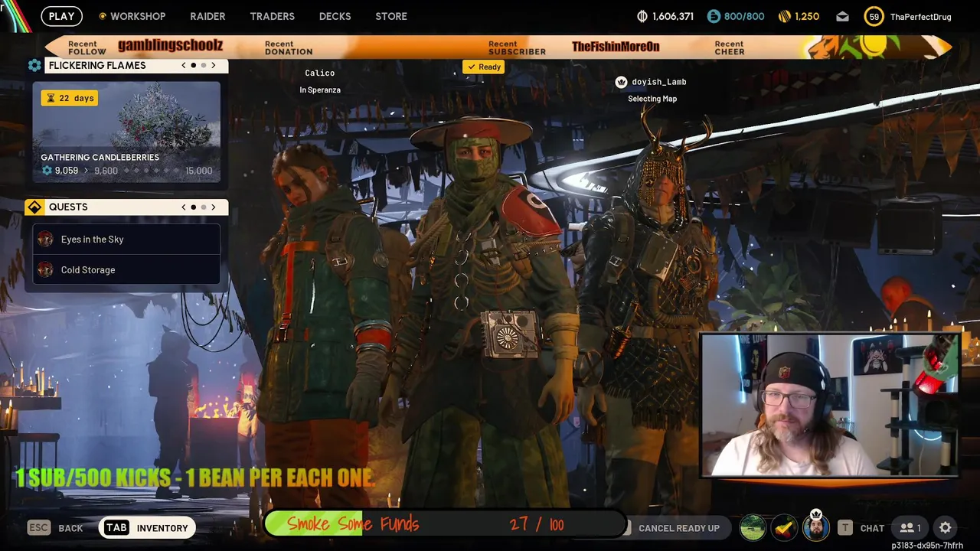Open the Gathering Candleberries event card
This screenshot has height=551, width=980.
click(x=126, y=132)
